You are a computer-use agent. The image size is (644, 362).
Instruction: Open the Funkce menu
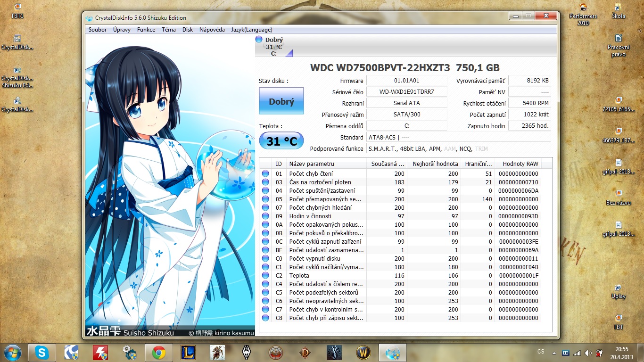point(146,30)
